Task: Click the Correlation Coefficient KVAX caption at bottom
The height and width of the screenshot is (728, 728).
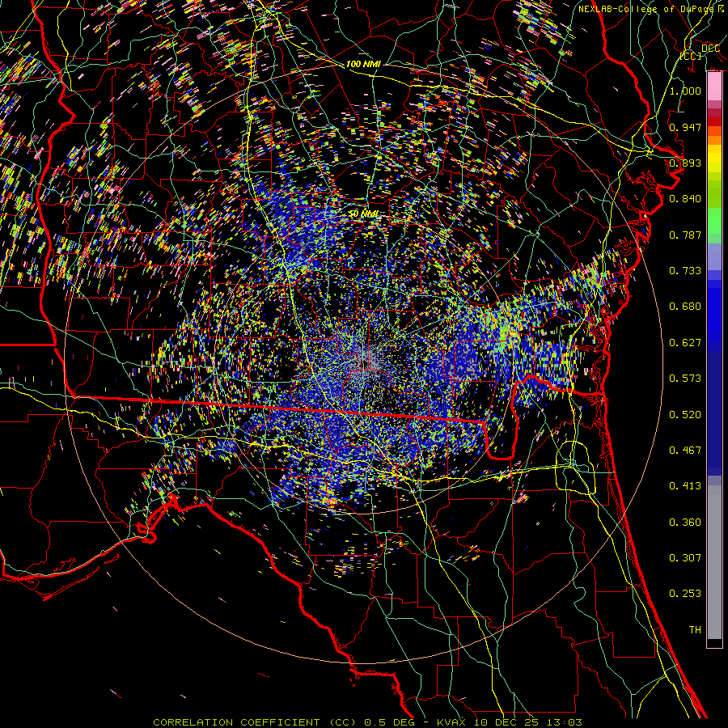Action: coord(367,722)
